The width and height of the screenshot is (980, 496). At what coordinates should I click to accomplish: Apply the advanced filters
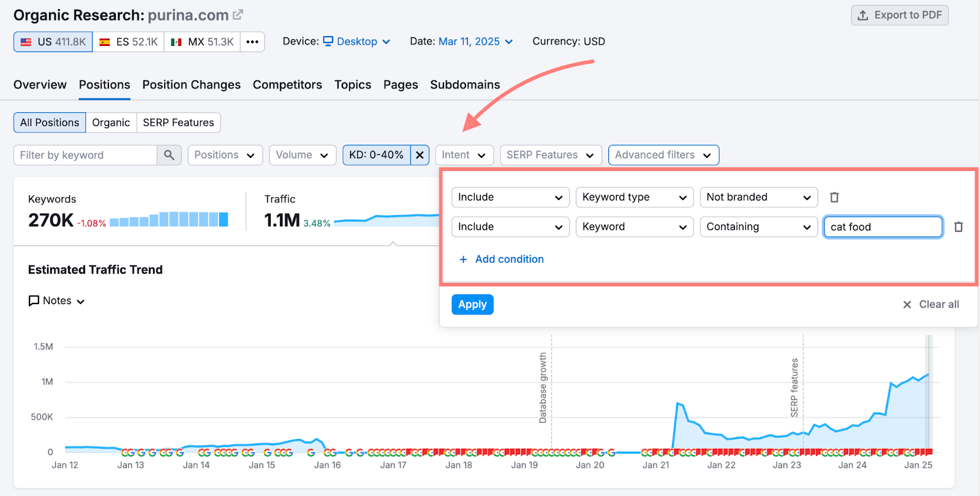472,305
